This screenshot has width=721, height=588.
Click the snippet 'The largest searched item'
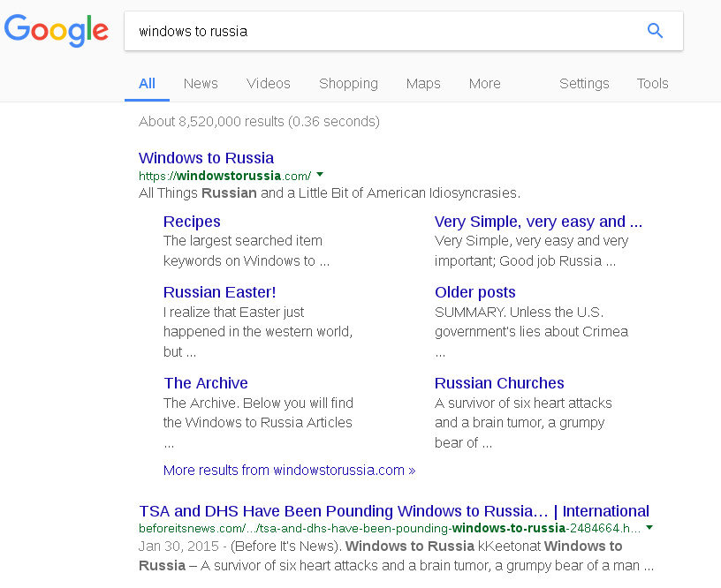tap(247, 251)
